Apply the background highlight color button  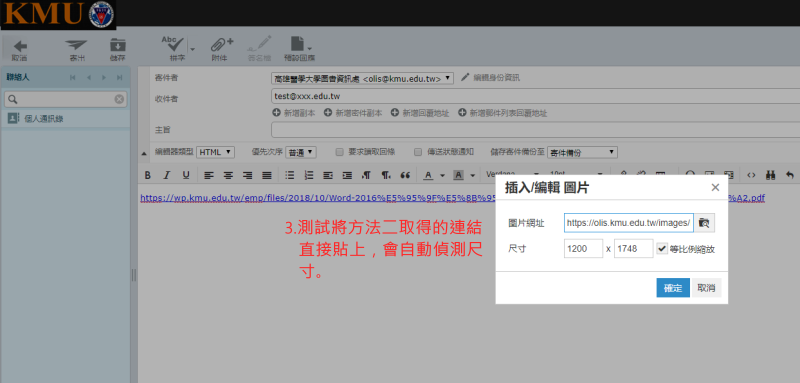click(x=458, y=175)
